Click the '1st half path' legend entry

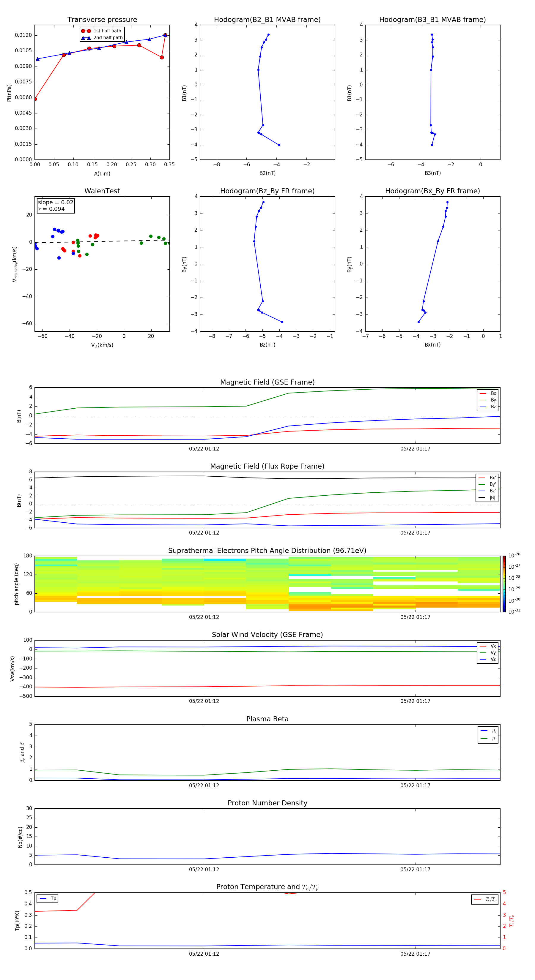pos(101,31)
